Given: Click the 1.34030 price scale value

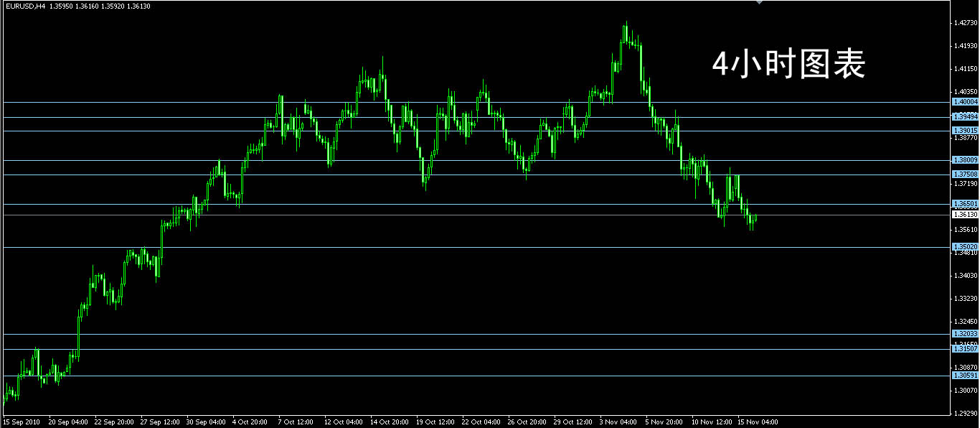Looking at the screenshot, I should tap(966, 275).
